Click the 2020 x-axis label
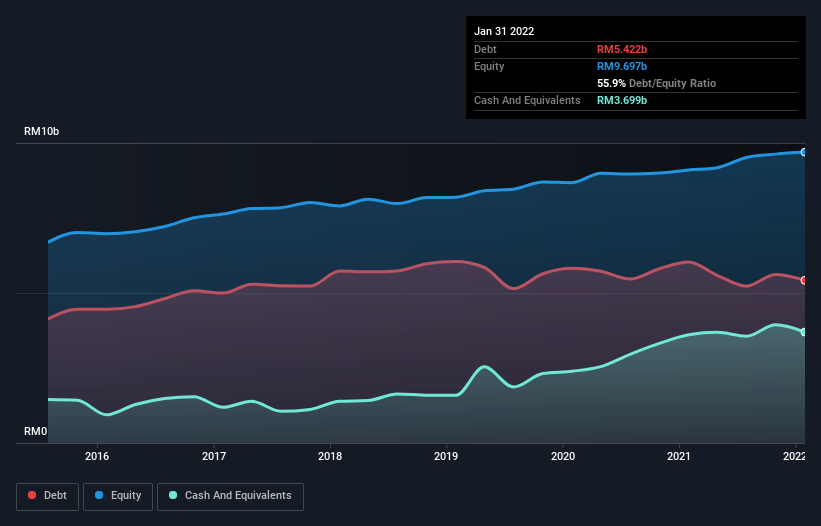This screenshot has width=821, height=526. tap(563, 456)
